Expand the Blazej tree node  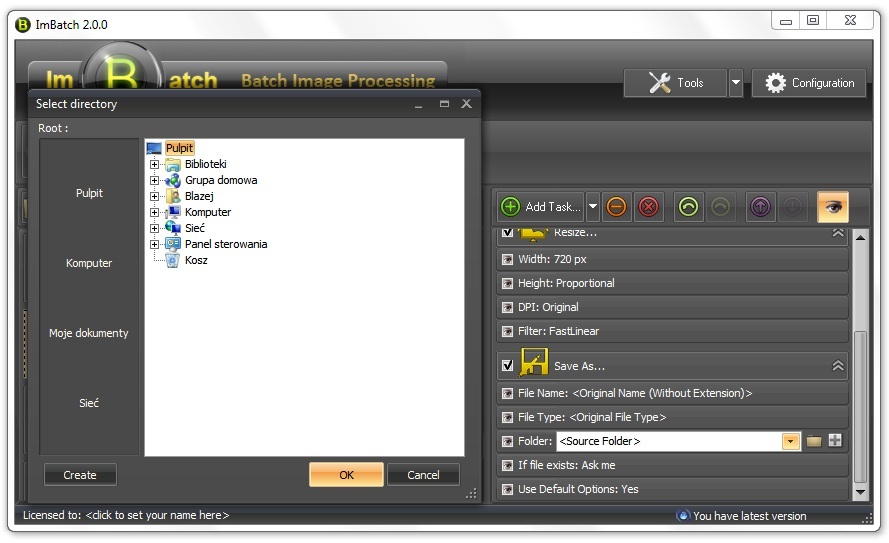tap(154, 196)
